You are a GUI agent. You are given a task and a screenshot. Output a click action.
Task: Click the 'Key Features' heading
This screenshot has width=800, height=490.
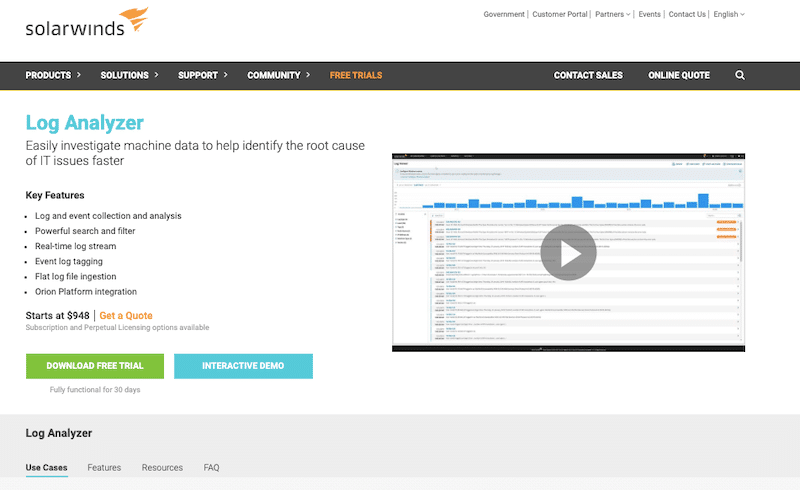tap(55, 195)
